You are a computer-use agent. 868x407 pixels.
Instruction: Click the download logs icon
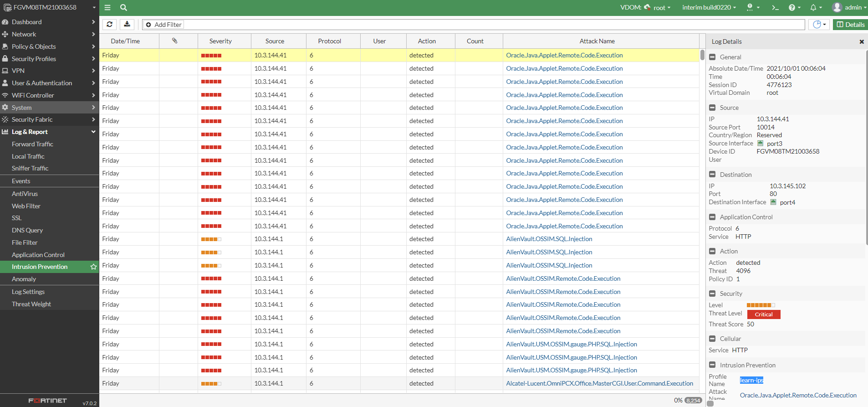click(127, 25)
